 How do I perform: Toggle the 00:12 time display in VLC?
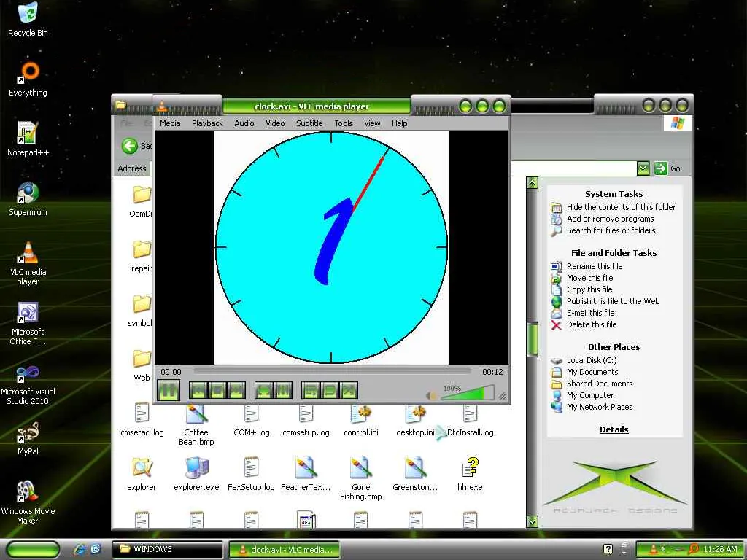click(492, 372)
